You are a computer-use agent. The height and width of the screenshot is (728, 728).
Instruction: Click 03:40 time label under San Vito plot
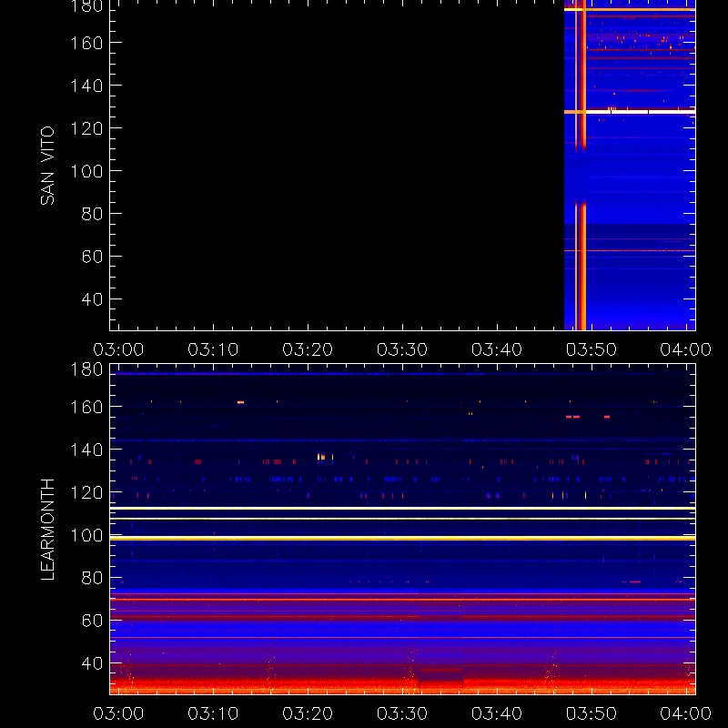497,349
